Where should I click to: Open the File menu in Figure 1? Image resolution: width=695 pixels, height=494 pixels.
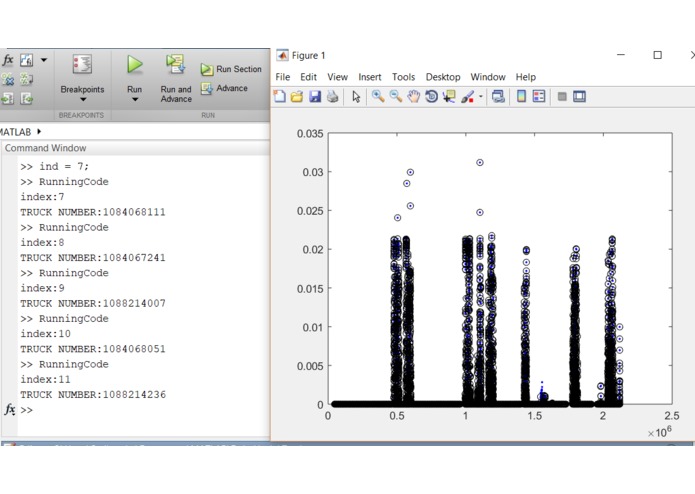pyautogui.click(x=282, y=77)
